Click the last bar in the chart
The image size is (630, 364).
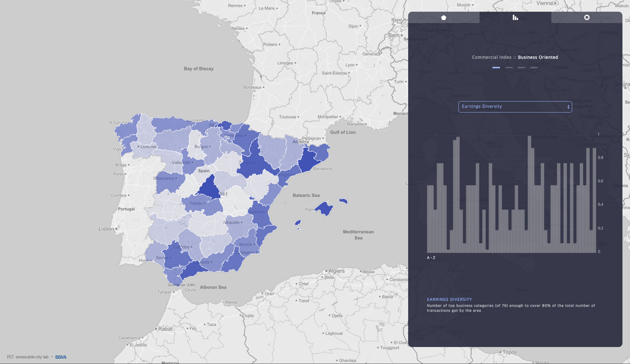(594, 200)
